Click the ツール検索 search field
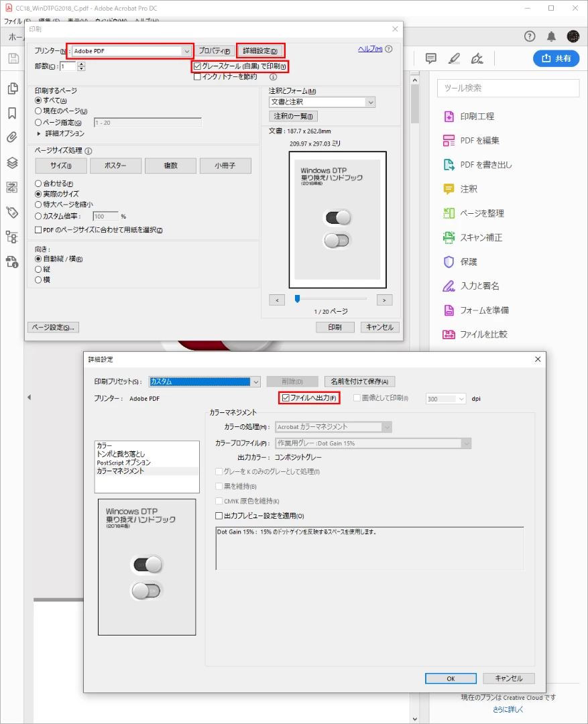Viewport: 588px width, 724px height. point(508,88)
